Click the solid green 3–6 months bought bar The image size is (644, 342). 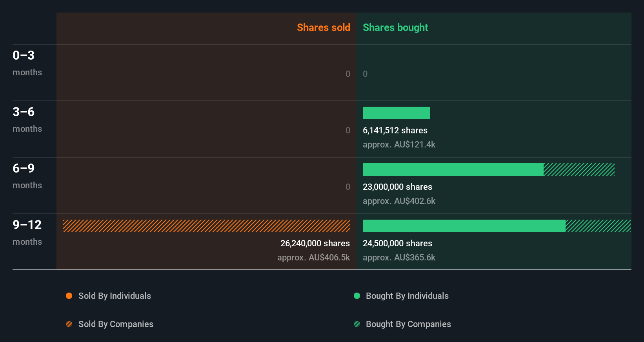coord(397,113)
